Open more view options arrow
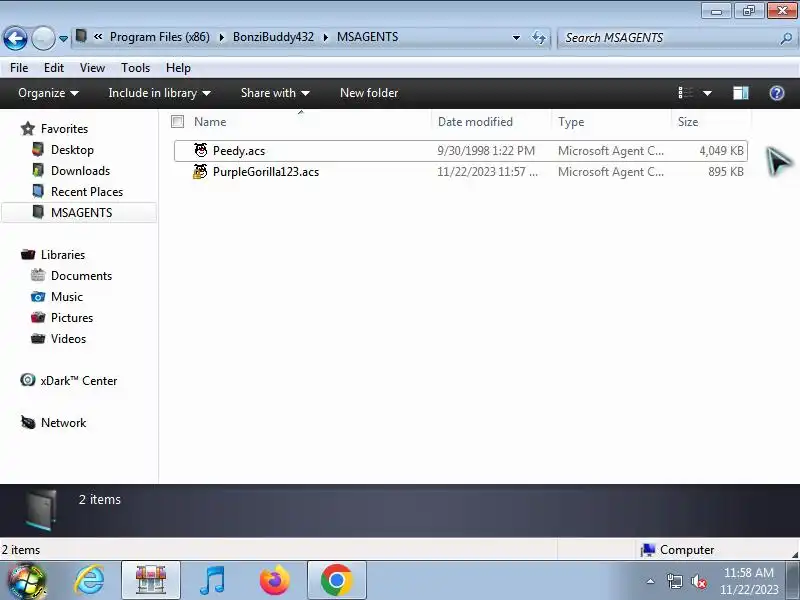The height and width of the screenshot is (600, 800). point(707,93)
